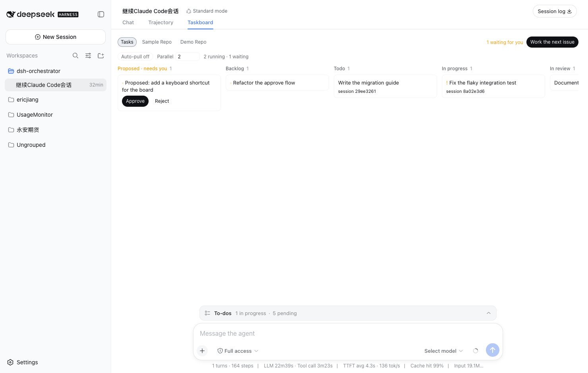
Task: Click the loading spinner icon
Action: pyautogui.click(x=476, y=351)
